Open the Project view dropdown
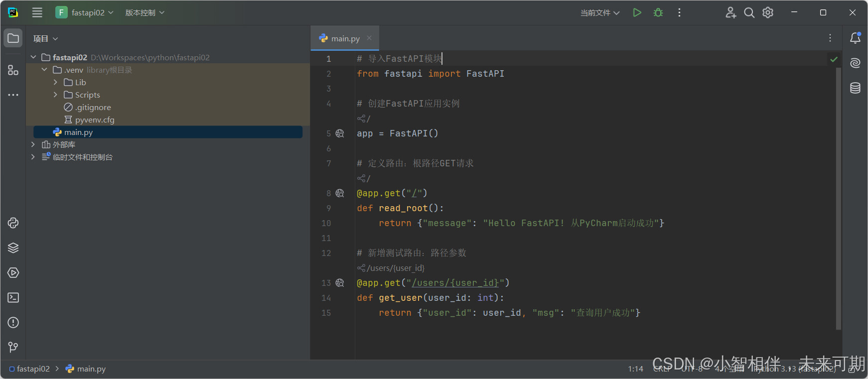The image size is (868, 379). coord(45,38)
